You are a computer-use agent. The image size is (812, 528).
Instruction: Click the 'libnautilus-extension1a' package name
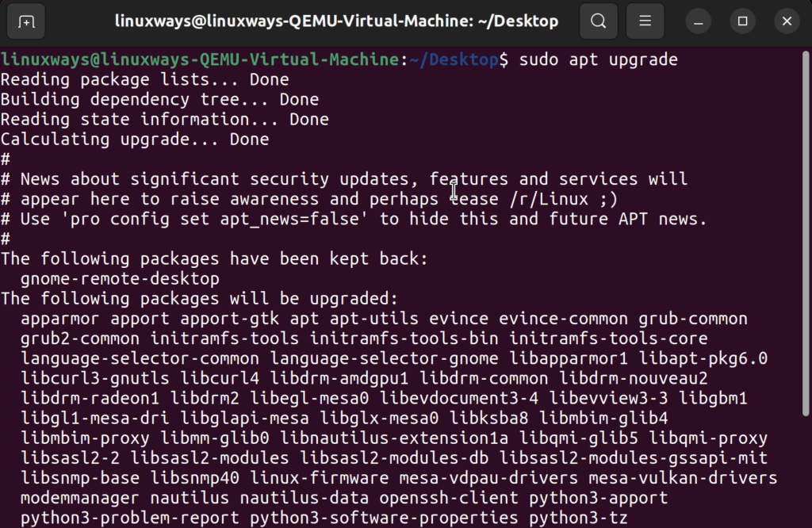[x=394, y=438]
